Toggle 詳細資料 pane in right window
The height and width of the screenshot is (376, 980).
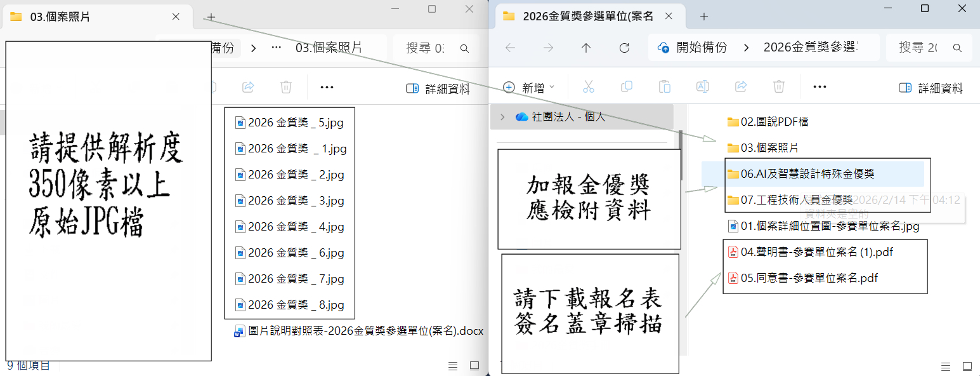[x=931, y=88]
